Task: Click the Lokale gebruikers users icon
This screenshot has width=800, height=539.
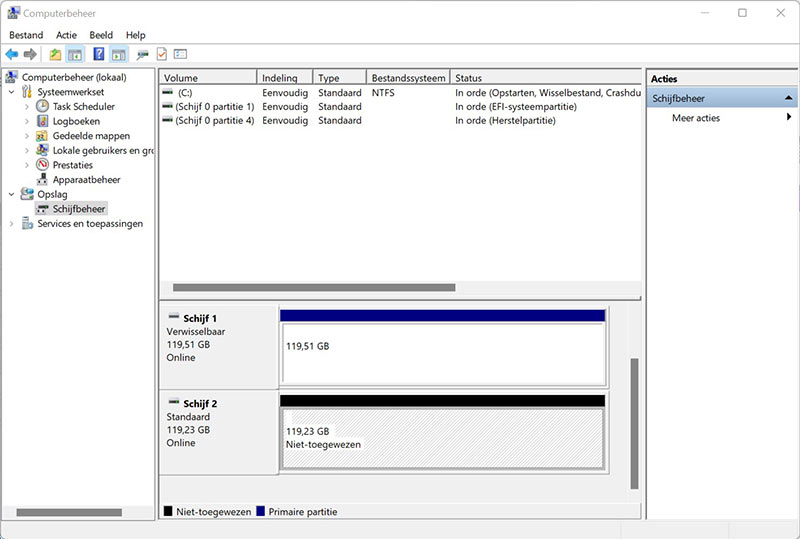Action: point(42,150)
